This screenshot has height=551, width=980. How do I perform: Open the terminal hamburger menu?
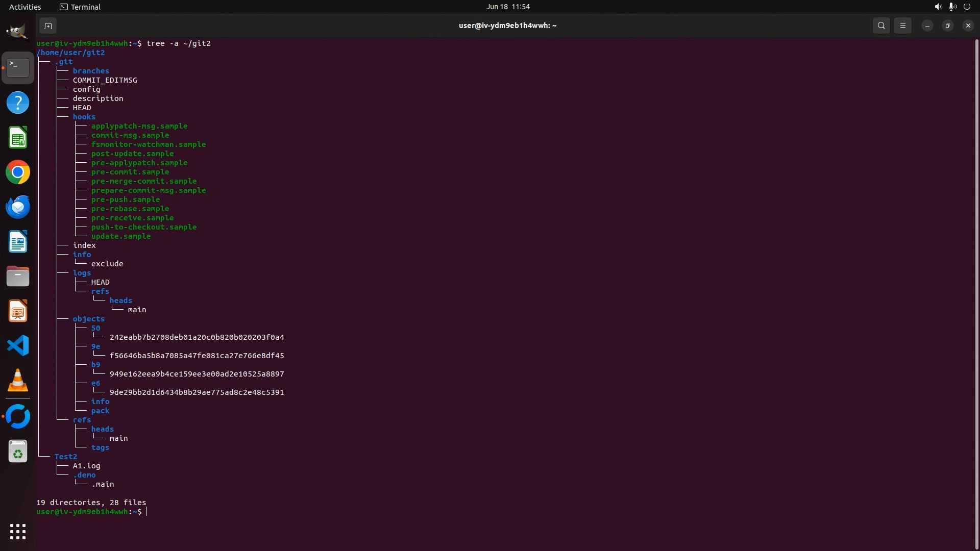click(902, 26)
